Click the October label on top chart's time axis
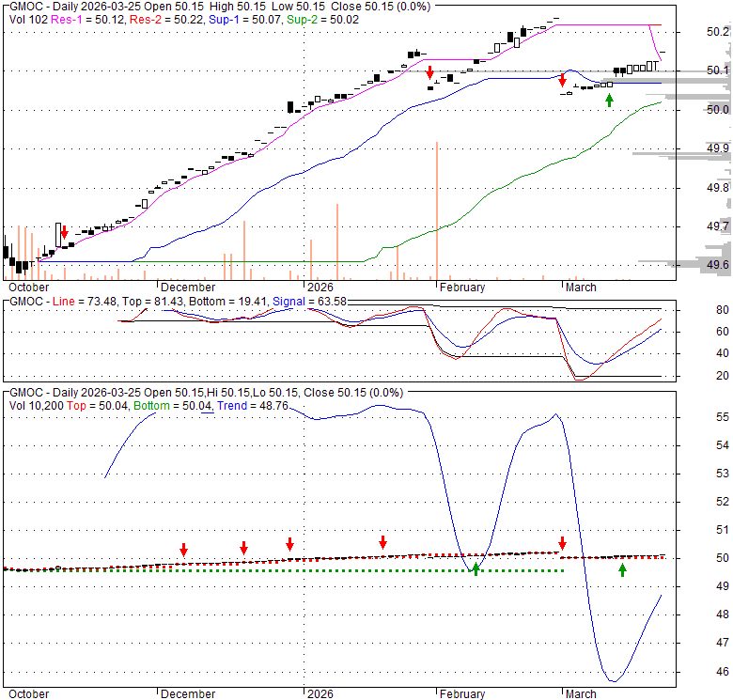The height and width of the screenshot is (700, 733). click(x=28, y=288)
